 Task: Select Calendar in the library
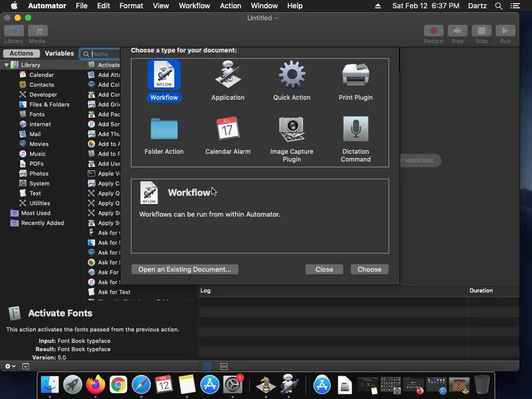(42, 75)
